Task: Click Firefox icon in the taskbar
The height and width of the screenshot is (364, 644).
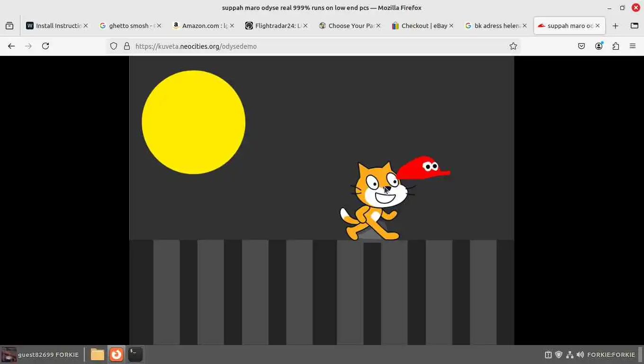Action: [x=116, y=355]
